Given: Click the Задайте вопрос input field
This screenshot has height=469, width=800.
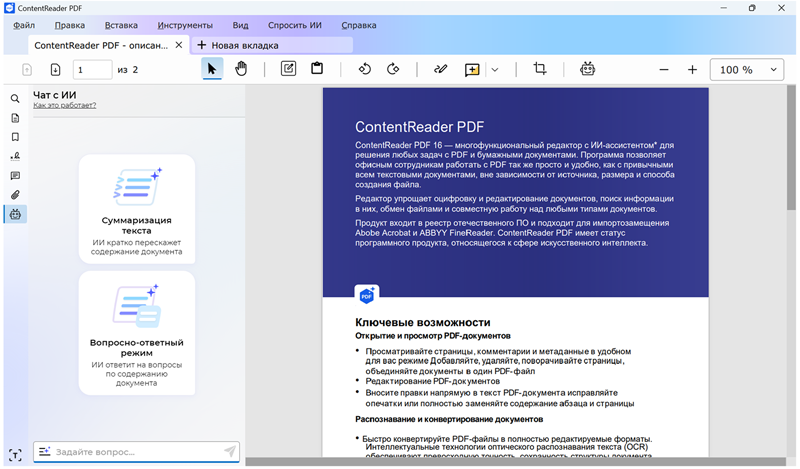Looking at the screenshot, I should (x=135, y=452).
